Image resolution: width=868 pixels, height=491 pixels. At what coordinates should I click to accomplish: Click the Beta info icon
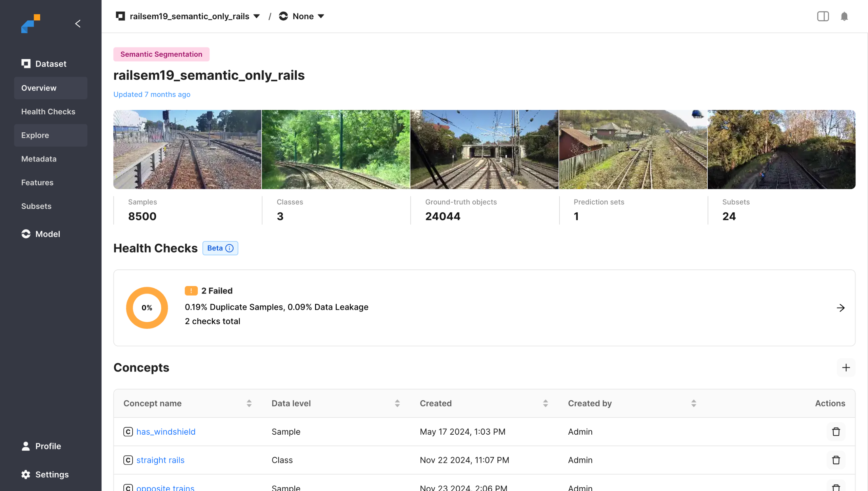pyautogui.click(x=230, y=248)
